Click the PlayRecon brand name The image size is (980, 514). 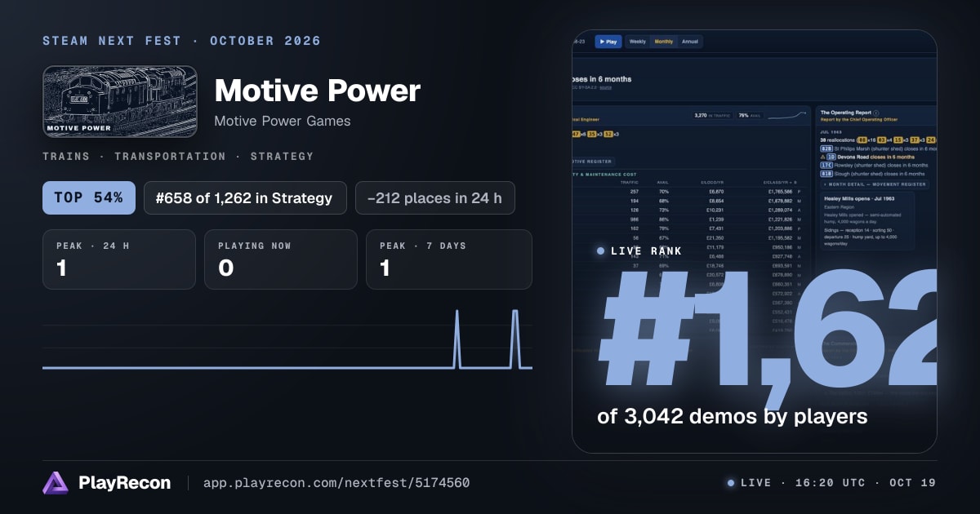pyautogui.click(x=125, y=483)
